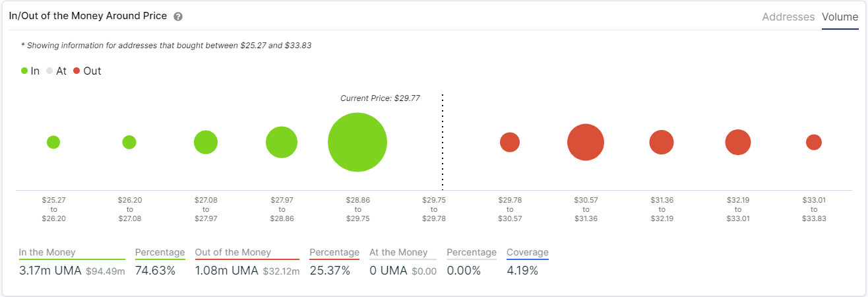This screenshot has height=297, width=868.
Task: Select the Volume tab
Action: tap(840, 17)
